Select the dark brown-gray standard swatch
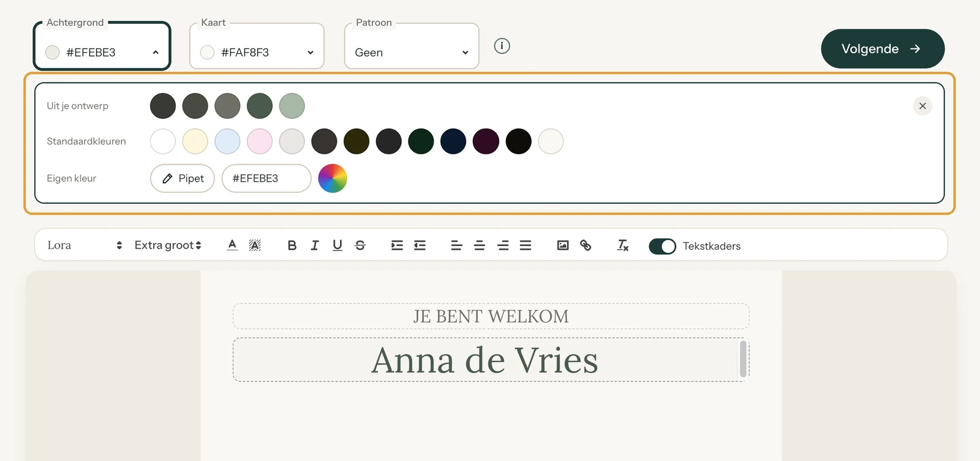The image size is (980, 461). click(325, 141)
